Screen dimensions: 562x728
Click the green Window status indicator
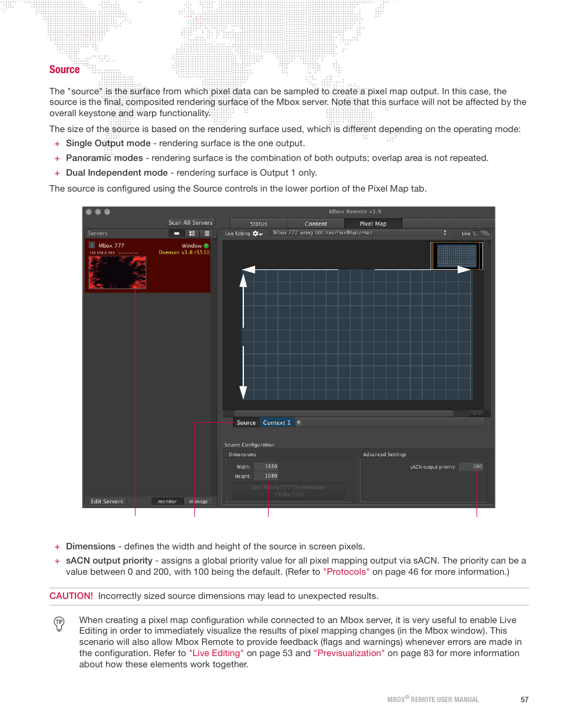[206, 246]
